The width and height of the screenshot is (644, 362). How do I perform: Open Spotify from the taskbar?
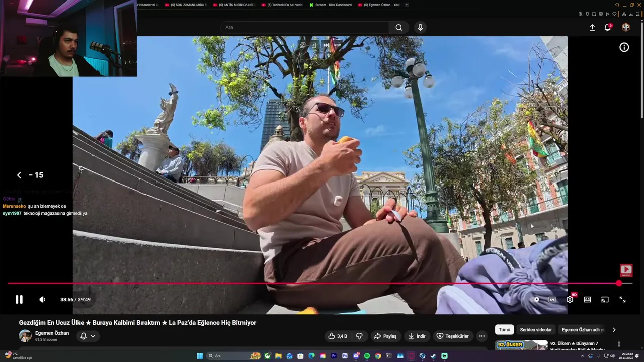(x=367, y=356)
